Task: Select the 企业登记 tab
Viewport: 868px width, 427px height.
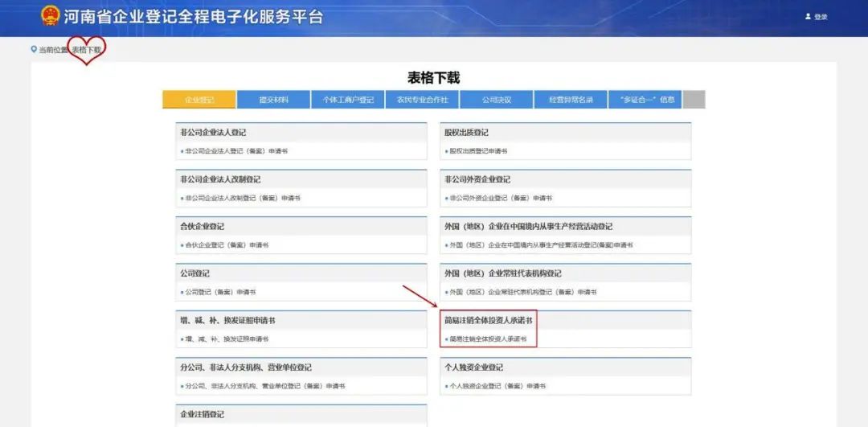Action: coord(199,100)
